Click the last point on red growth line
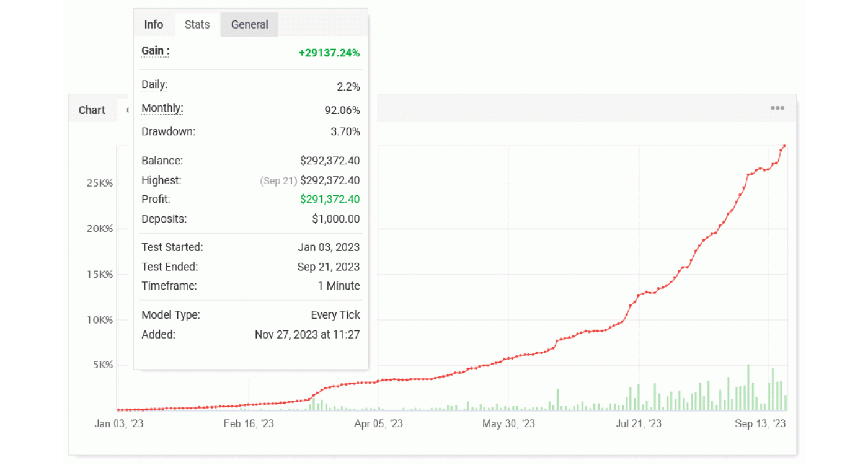 coord(784,146)
